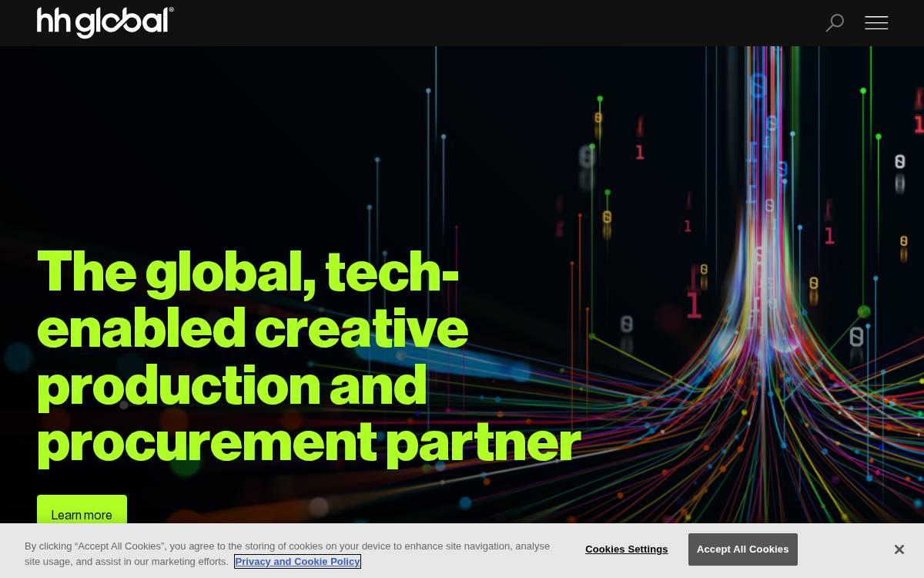Screen dimensions: 924x578
Task: Open the hamburger navigation menu
Action: (x=876, y=23)
